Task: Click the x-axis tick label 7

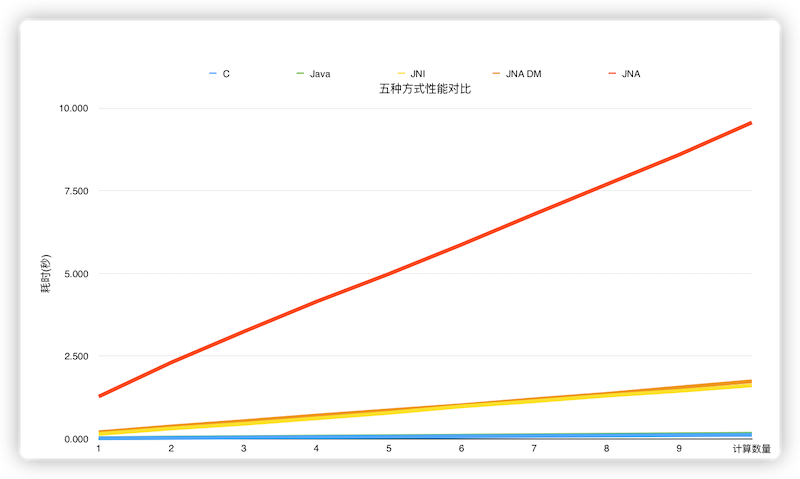Action: coord(534,448)
